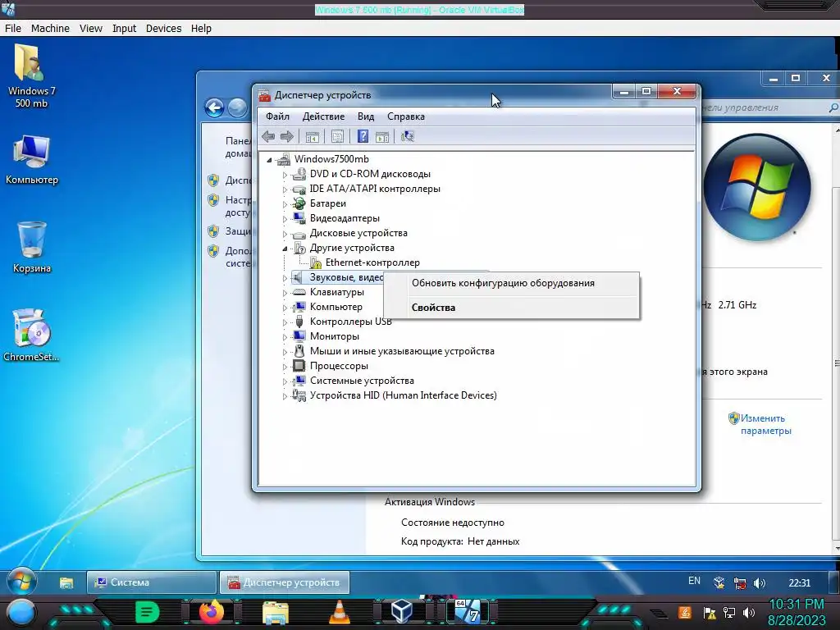Click the Мыши mouse device icon
This screenshot has width=840, height=630.
(x=299, y=351)
